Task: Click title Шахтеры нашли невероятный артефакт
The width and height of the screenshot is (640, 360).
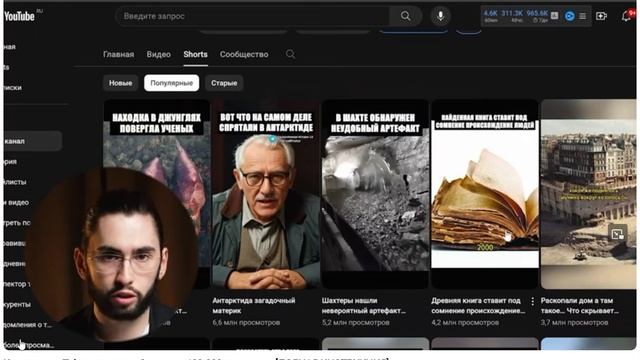Action: point(364,306)
